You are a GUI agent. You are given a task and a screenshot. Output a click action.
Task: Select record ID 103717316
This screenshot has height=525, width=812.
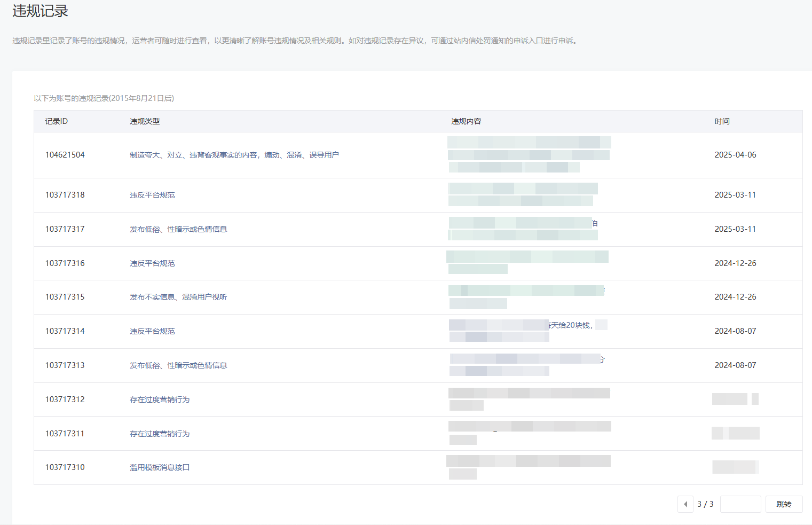(x=65, y=263)
